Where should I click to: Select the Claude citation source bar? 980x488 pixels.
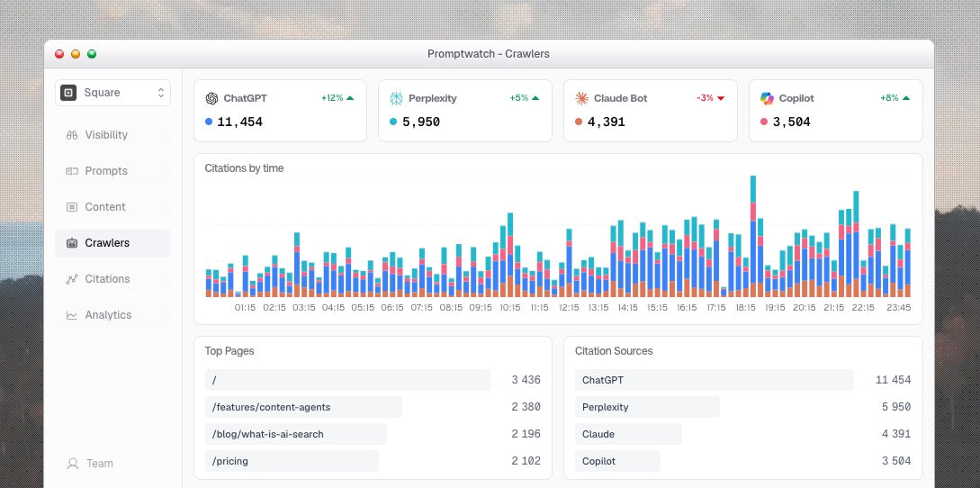[x=629, y=434]
